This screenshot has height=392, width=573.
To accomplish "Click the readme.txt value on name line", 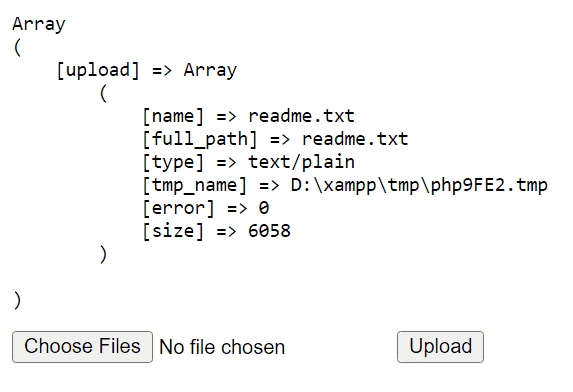I will click(301, 116).
